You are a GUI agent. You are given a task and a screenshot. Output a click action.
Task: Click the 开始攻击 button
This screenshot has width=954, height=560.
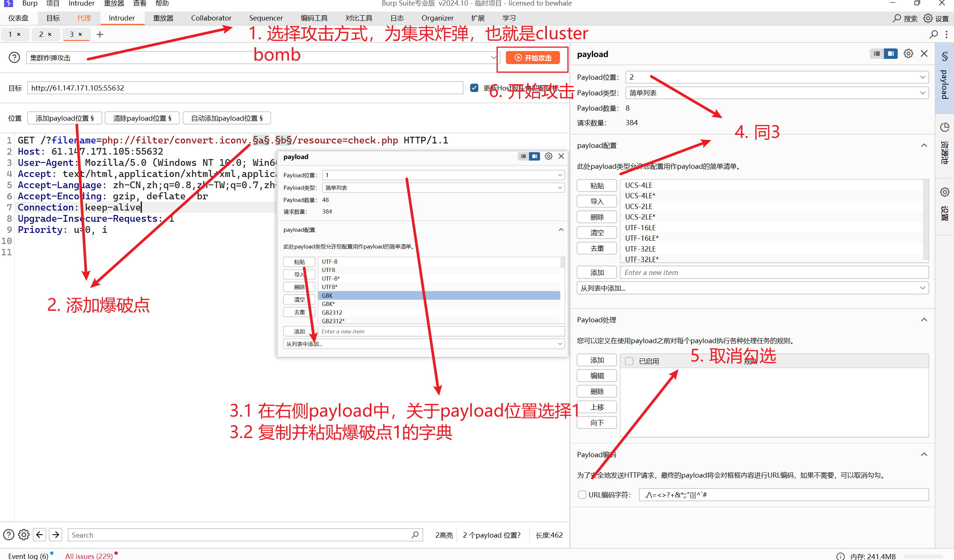click(x=532, y=57)
